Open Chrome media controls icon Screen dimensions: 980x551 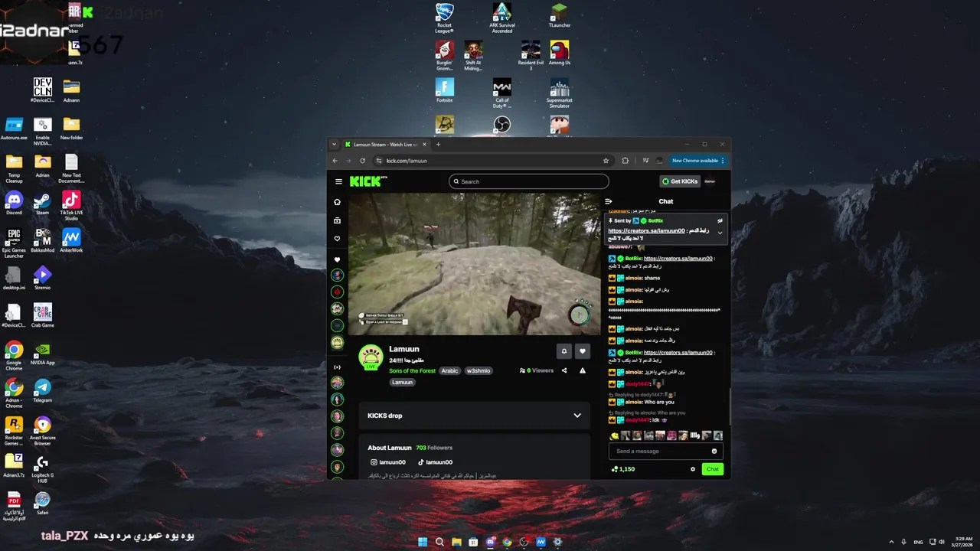(645, 161)
